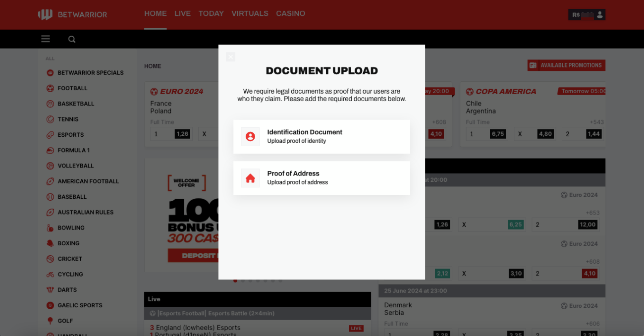Open Identification Document upload option

click(322, 137)
